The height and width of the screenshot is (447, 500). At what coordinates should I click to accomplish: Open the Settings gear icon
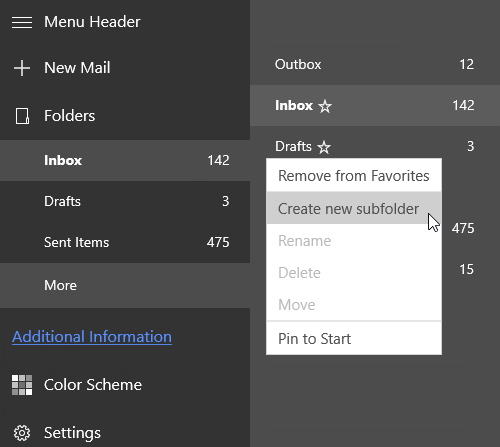pos(22,433)
